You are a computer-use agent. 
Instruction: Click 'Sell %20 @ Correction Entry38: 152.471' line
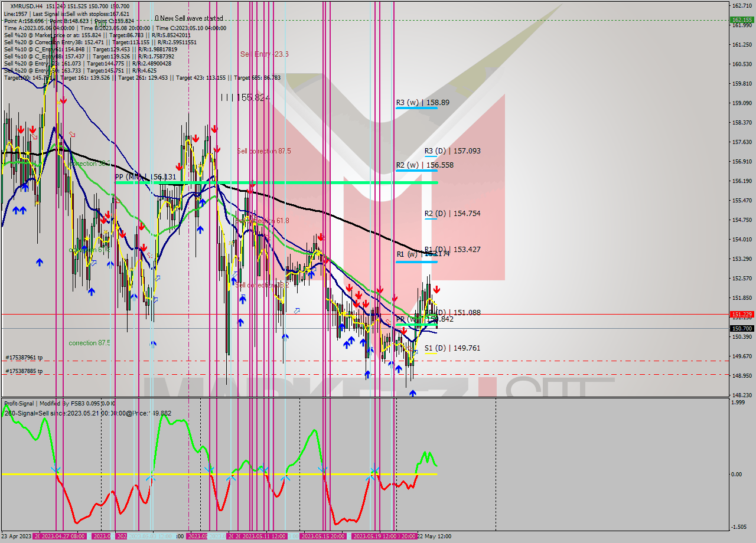click(100, 42)
